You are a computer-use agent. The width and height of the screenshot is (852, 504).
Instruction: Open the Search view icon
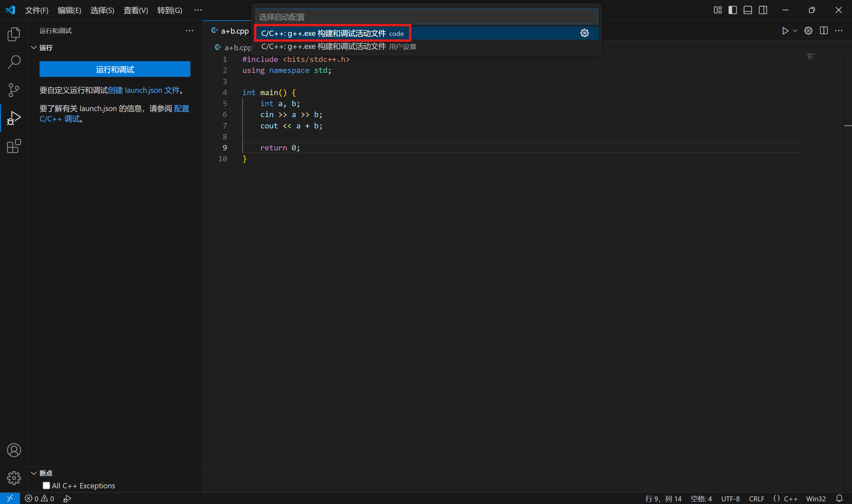point(14,62)
